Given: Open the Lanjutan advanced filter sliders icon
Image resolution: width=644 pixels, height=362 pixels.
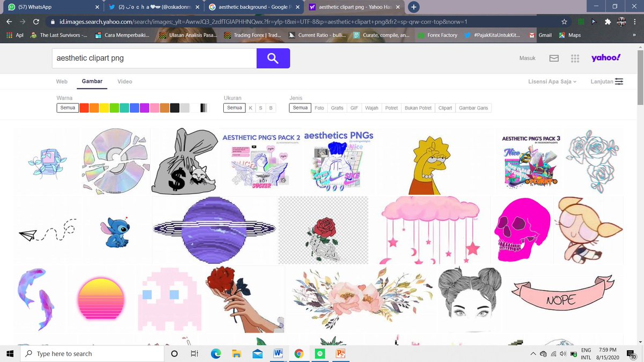Looking at the screenshot, I should pos(619,81).
